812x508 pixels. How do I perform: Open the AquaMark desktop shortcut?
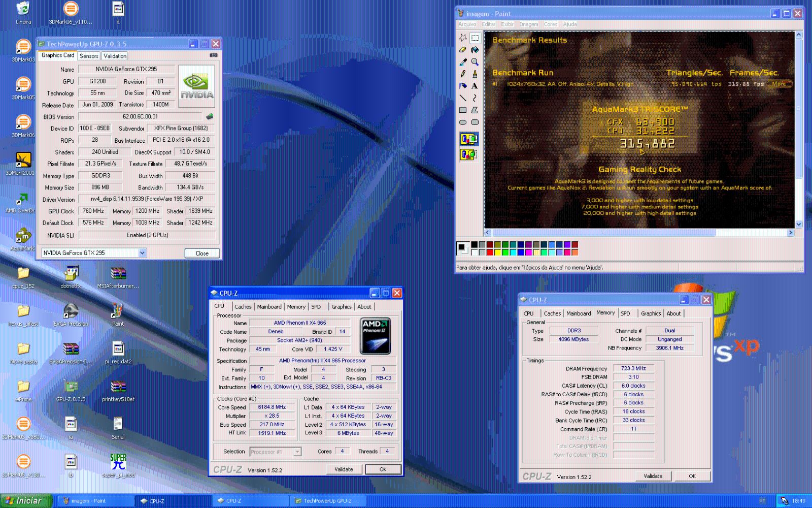(23, 240)
